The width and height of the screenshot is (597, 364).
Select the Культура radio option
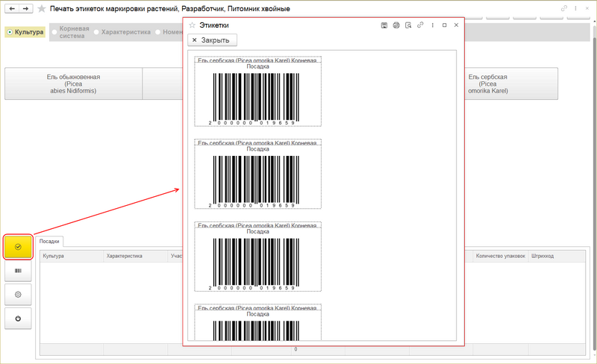[x=25, y=32]
